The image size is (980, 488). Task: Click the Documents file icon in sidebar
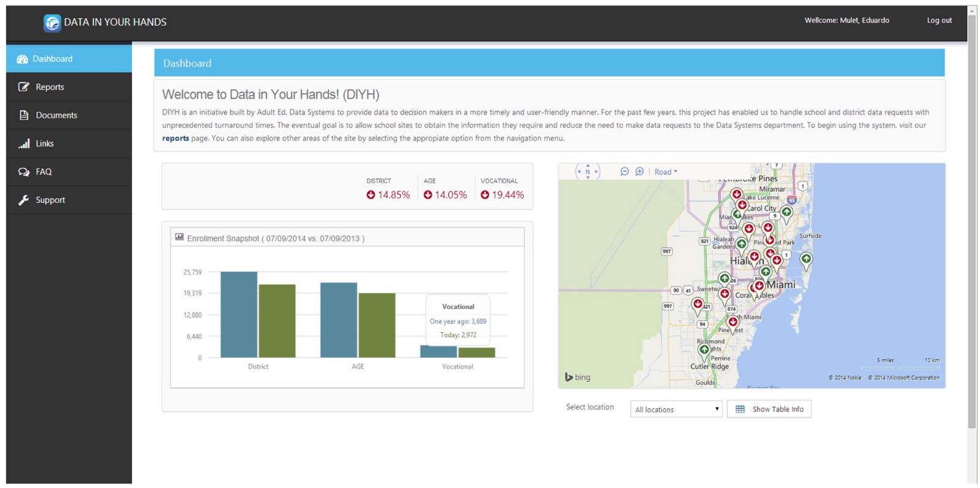click(x=24, y=115)
